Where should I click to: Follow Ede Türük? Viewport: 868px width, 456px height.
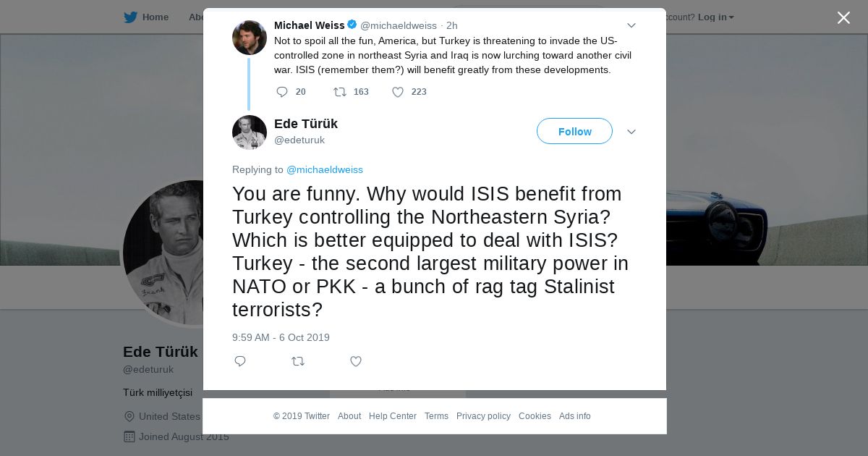point(574,131)
